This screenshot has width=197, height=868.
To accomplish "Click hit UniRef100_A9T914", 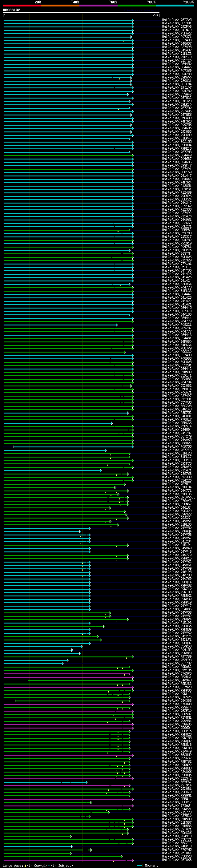I will point(176,785).
